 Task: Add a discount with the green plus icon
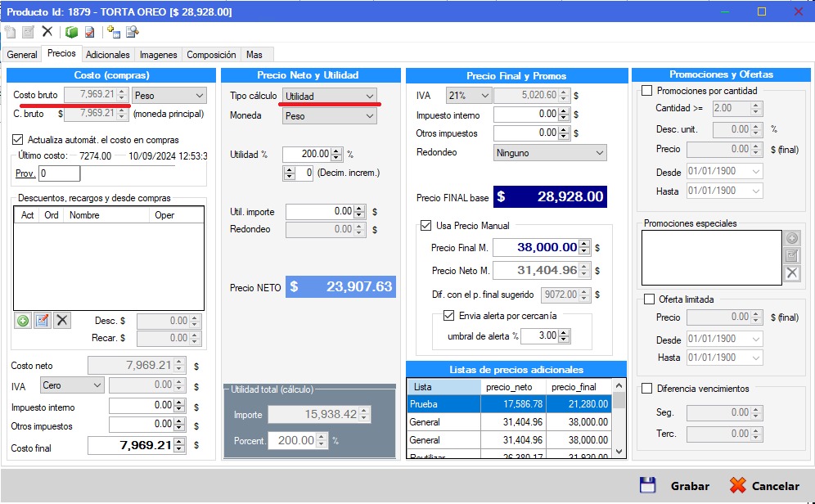click(23, 321)
